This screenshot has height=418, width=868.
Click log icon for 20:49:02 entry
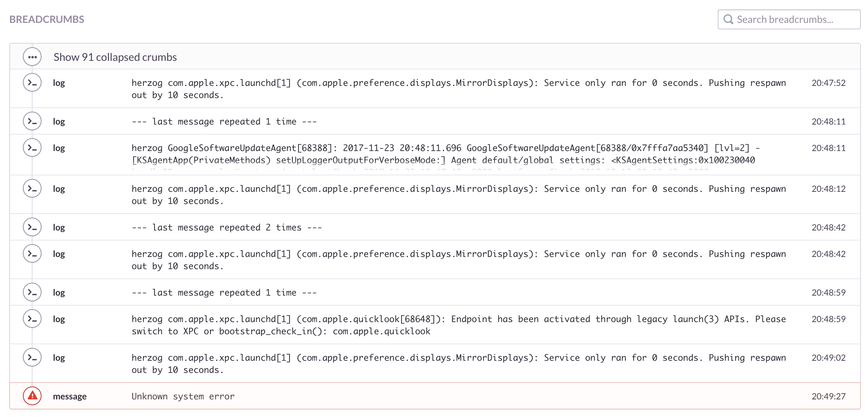[x=32, y=358]
